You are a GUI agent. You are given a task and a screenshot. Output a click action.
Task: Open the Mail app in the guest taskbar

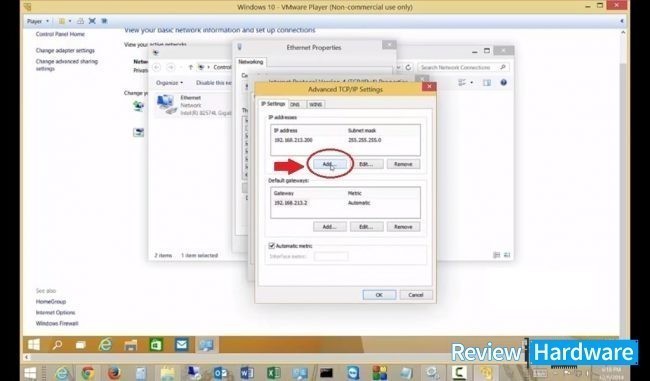tap(182, 345)
